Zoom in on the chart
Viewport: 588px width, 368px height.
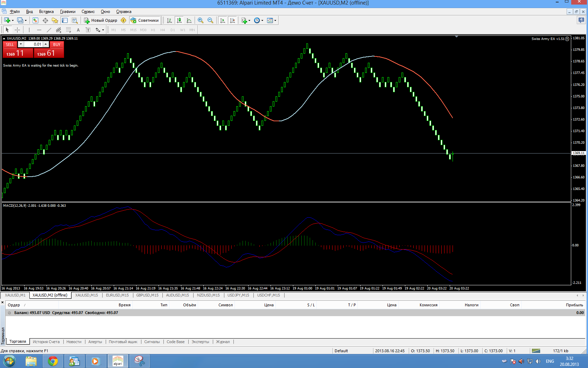click(x=201, y=20)
